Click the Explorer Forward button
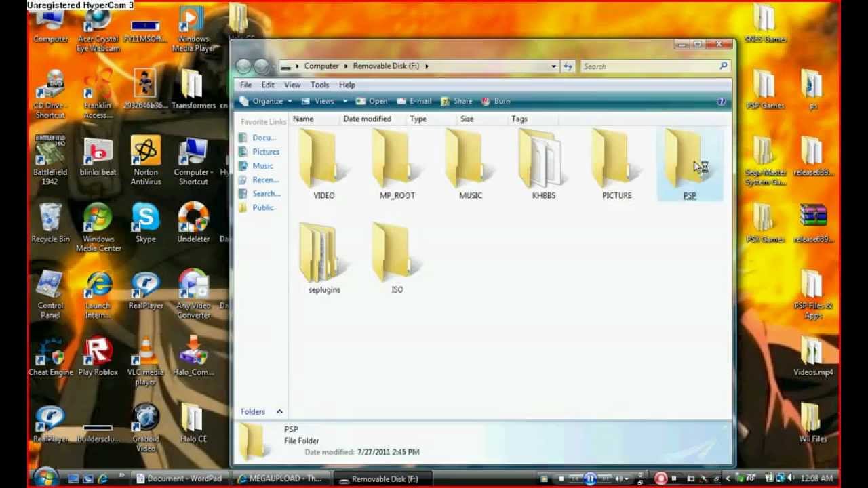The height and width of the screenshot is (488, 868). tap(261, 66)
